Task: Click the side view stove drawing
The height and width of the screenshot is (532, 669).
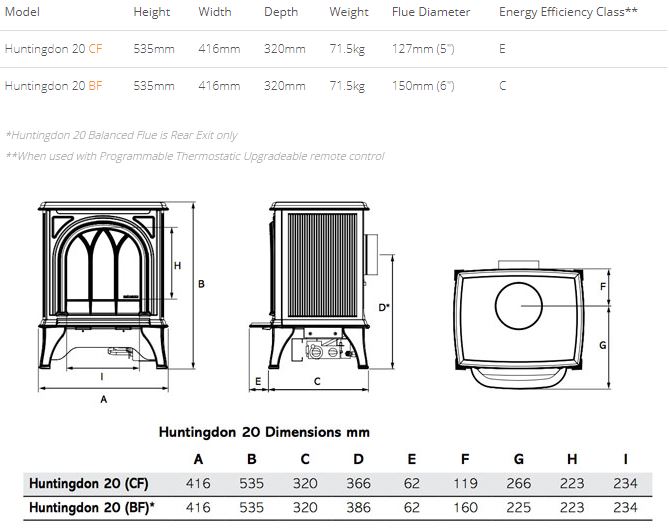Action: 315,285
